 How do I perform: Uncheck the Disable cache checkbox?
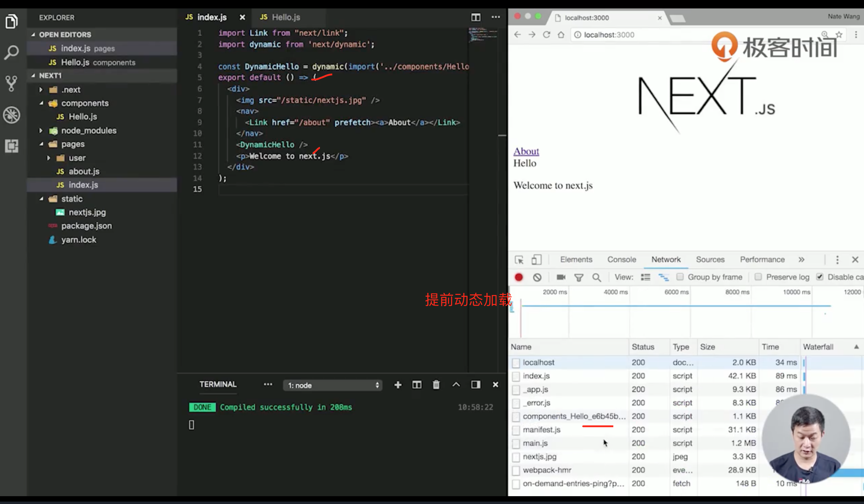[820, 277]
